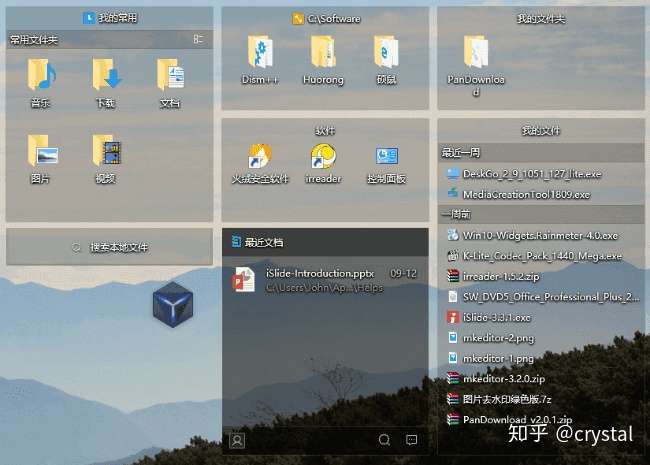Click search icon at bottom of 最近文档 panel
This screenshot has height=465, width=650.
click(x=384, y=440)
